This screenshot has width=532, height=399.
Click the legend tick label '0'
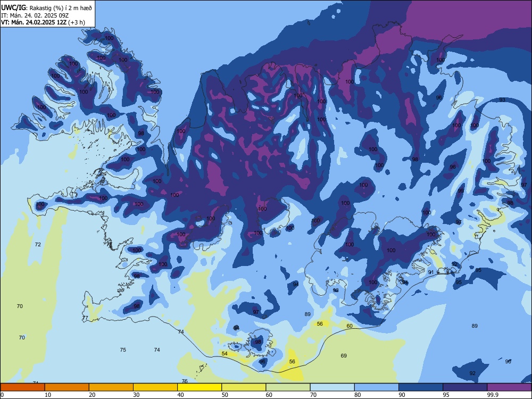tap(2, 395)
